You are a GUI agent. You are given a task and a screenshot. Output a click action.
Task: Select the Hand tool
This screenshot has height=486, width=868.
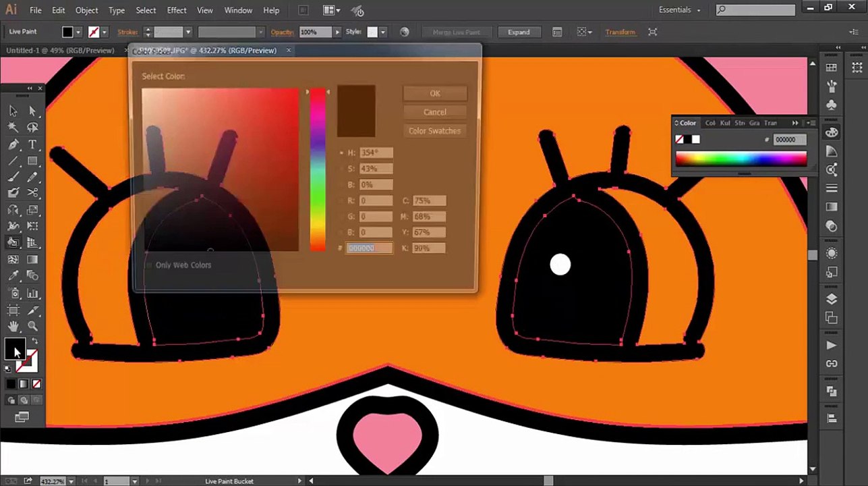click(13, 327)
